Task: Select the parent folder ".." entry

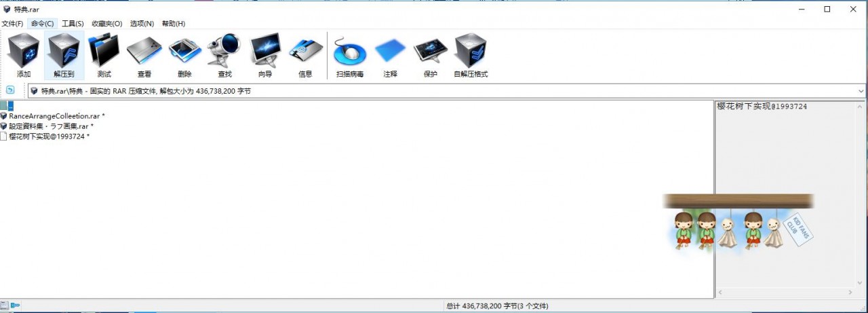Action: [7, 106]
